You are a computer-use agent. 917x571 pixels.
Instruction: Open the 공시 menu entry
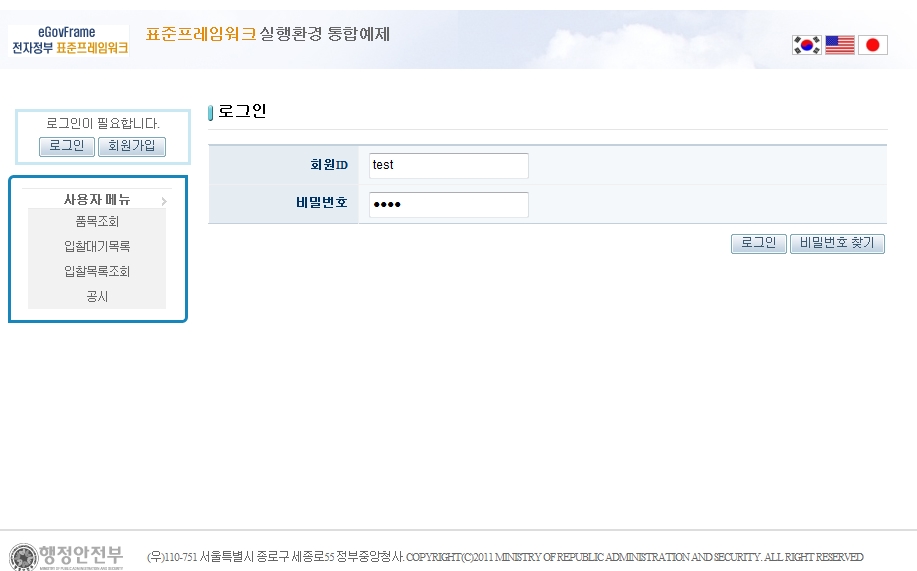tap(97, 296)
